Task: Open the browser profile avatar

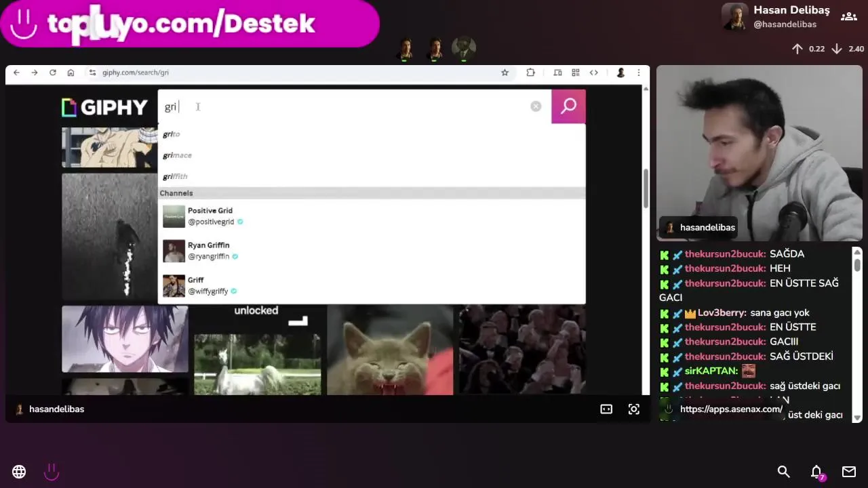Action: tap(620, 73)
